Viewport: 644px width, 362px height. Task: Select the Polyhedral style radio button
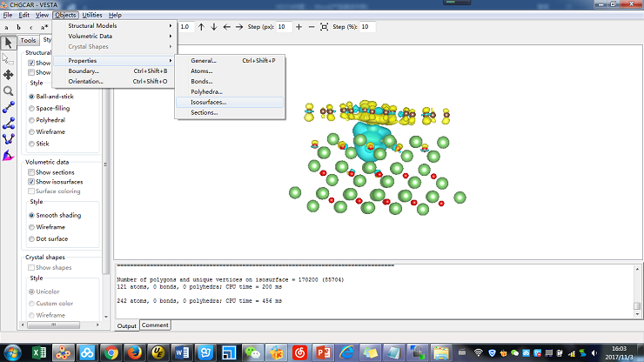click(x=32, y=120)
